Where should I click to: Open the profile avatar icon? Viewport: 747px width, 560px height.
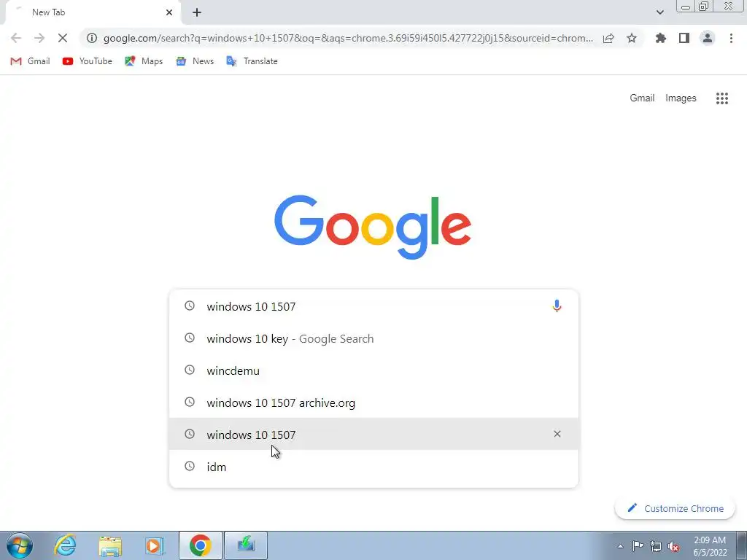pyautogui.click(x=708, y=38)
